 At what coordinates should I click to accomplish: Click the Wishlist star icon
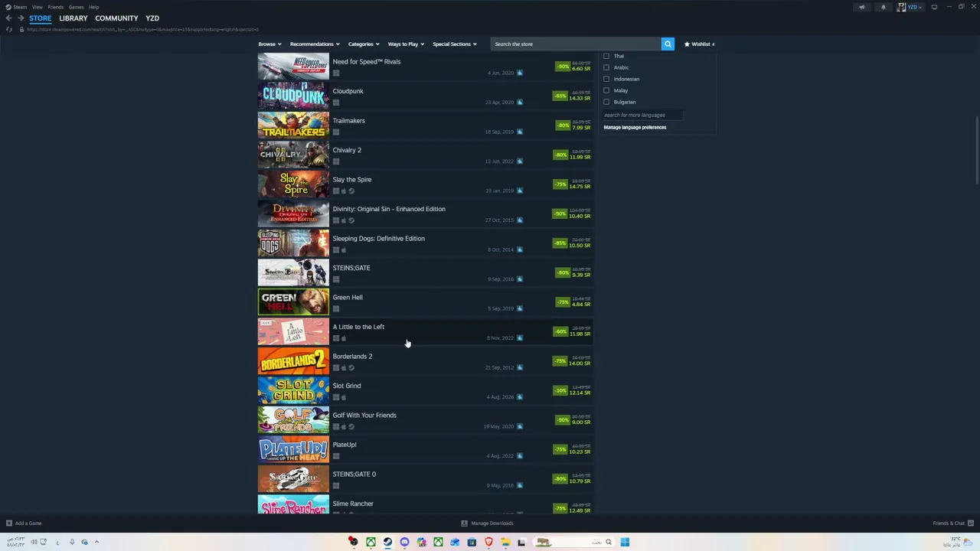pos(687,44)
